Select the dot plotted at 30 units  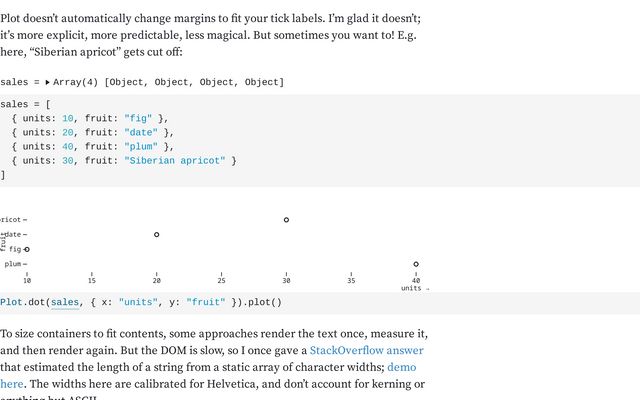(286, 220)
